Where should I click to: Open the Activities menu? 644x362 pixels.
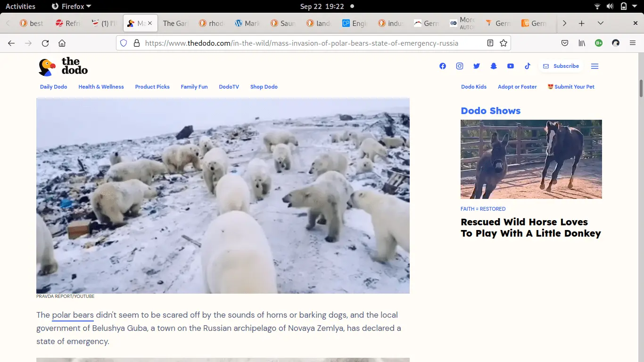(x=20, y=6)
